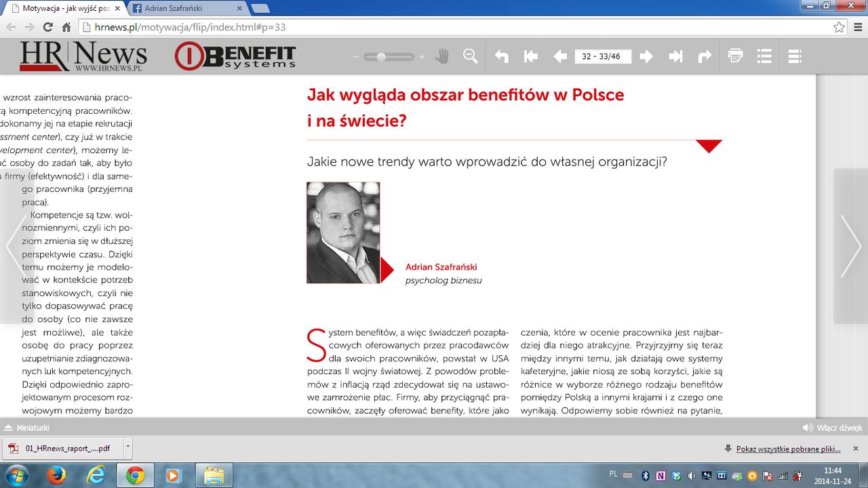Enable sound via Włącz dźwięk
This screenshot has width=868, height=488.
834,427
